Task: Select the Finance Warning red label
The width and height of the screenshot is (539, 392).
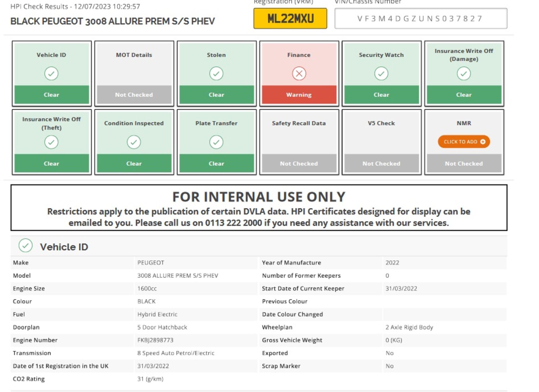Action: pos(299,95)
